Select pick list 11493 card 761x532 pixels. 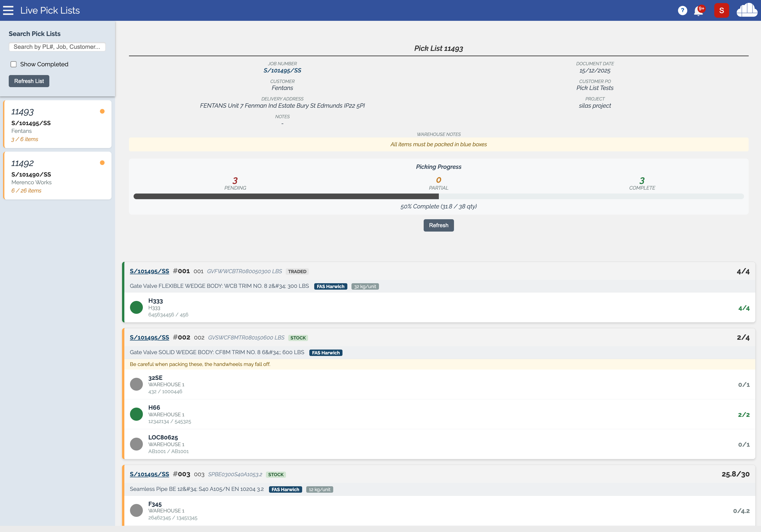pyautogui.click(x=57, y=124)
